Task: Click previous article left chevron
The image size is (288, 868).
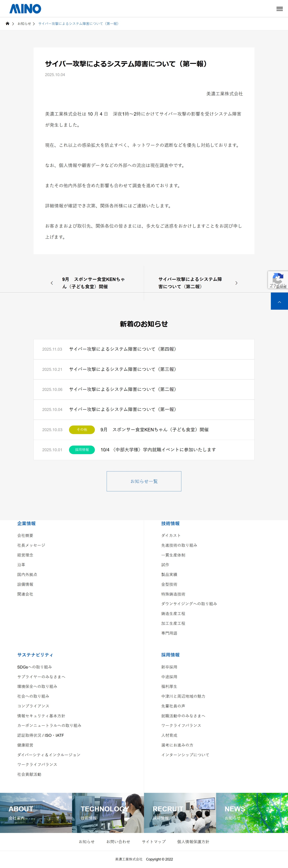Action: click(52, 283)
